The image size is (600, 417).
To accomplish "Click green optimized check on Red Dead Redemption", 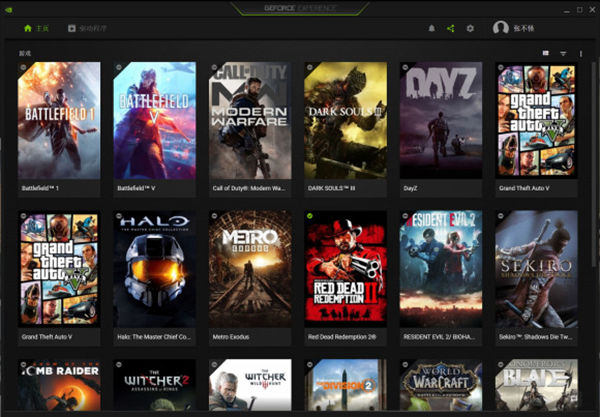I will pos(310,216).
